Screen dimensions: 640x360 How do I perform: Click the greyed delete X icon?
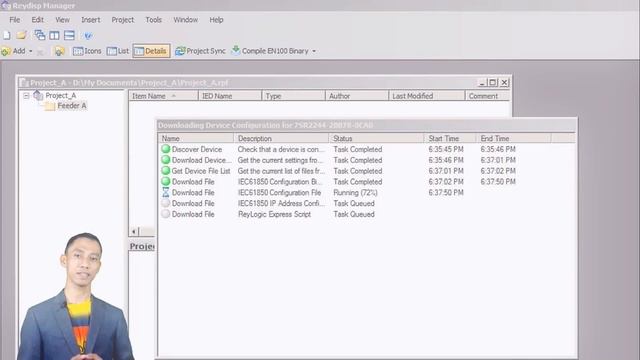[40, 52]
